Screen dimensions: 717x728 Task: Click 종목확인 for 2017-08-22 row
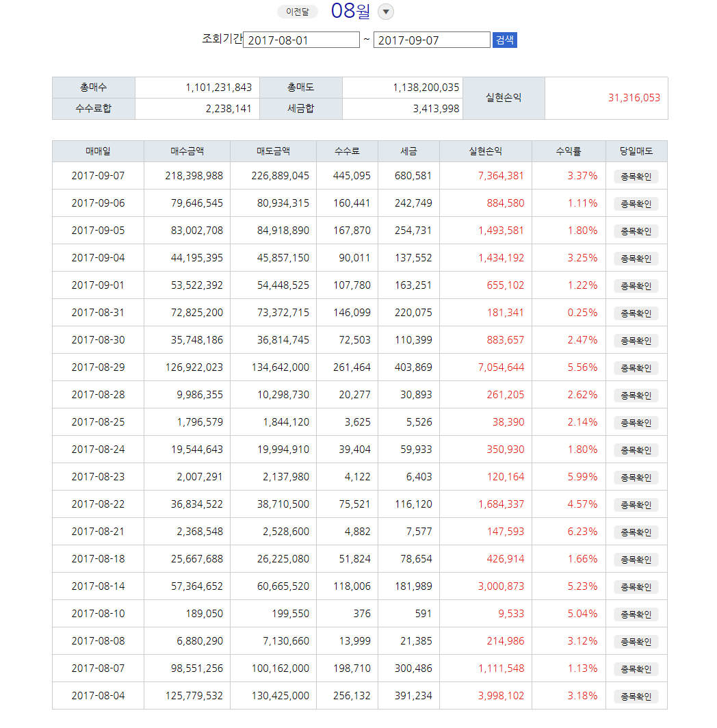pos(636,505)
